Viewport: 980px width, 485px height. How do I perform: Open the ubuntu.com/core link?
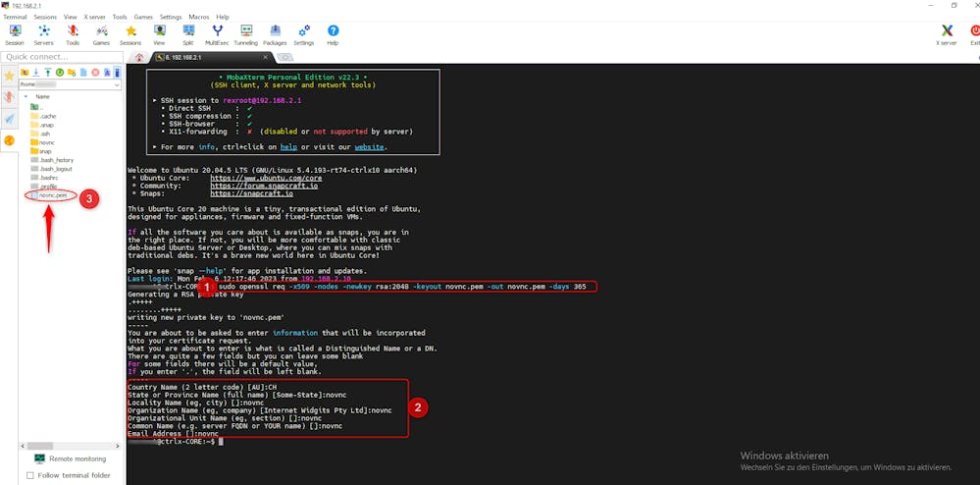(x=266, y=178)
